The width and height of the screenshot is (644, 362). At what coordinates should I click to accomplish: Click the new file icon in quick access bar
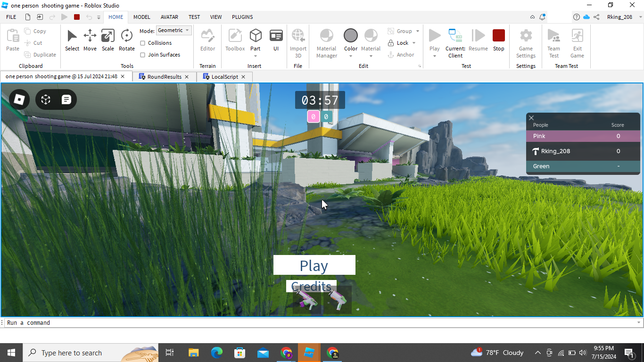(28, 17)
